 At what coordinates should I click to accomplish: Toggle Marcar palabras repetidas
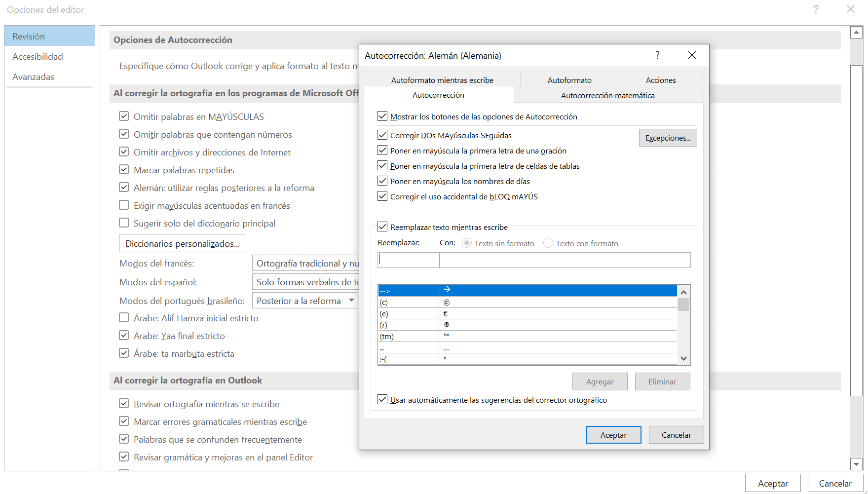(124, 170)
